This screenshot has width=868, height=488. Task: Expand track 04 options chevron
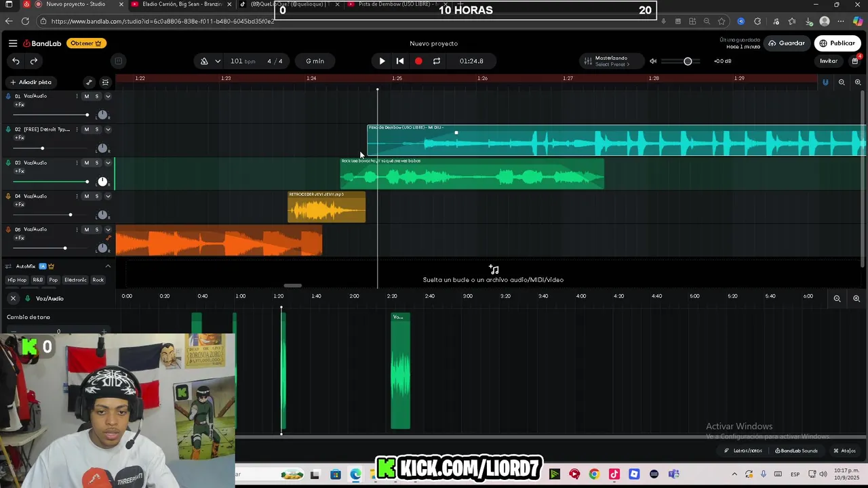pyautogui.click(x=107, y=197)
